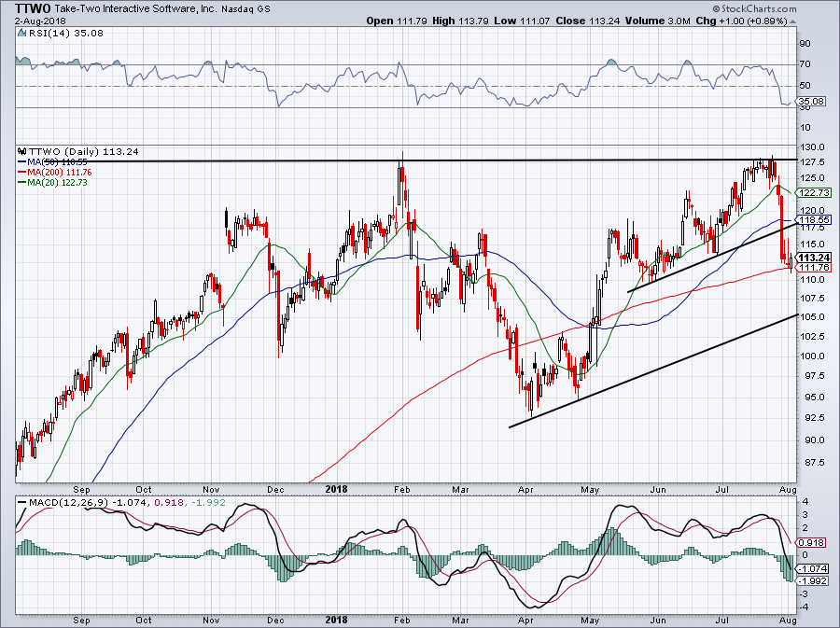Open the © StockCharts.com link
This screenshot has width=840, height=628.
(x=754, y=8)
